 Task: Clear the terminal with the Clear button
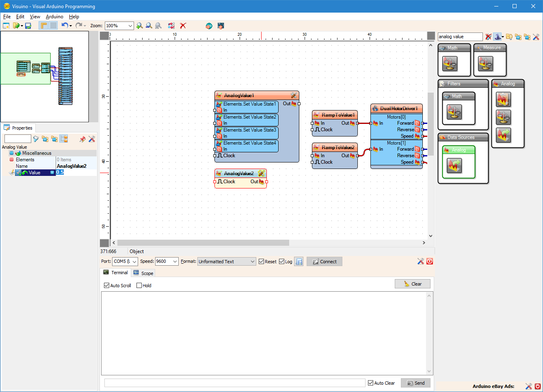click(413, 284)
